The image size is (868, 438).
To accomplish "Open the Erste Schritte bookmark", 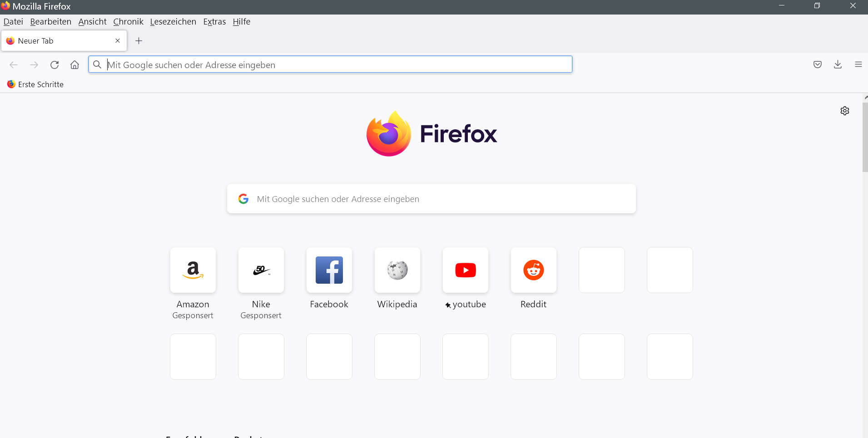I will click(35, 84).
